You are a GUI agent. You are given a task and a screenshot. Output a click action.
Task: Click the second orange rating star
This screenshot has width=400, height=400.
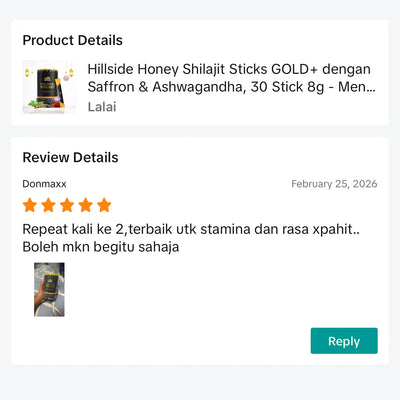click(x=48, y=205)
